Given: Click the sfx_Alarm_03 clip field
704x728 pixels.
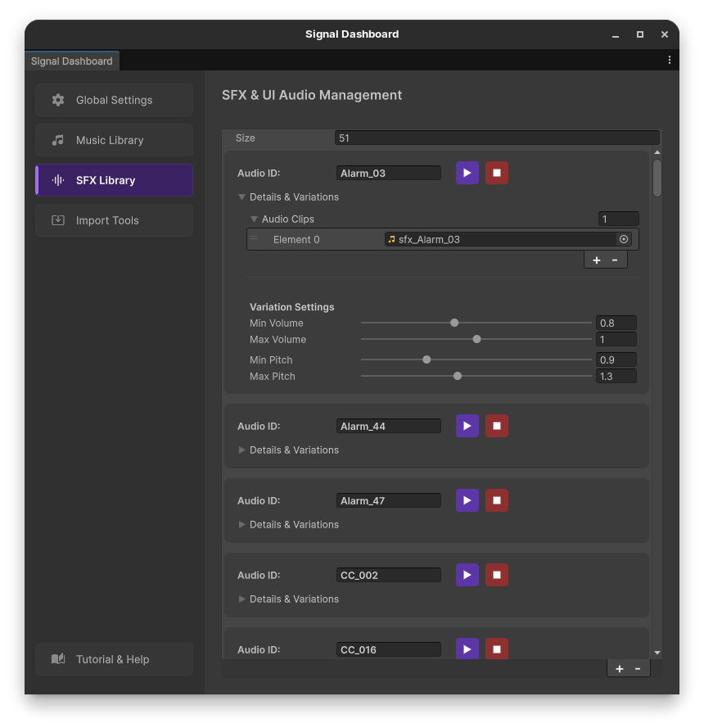Looking at the screenshot, I should click(x=500, y=239).
